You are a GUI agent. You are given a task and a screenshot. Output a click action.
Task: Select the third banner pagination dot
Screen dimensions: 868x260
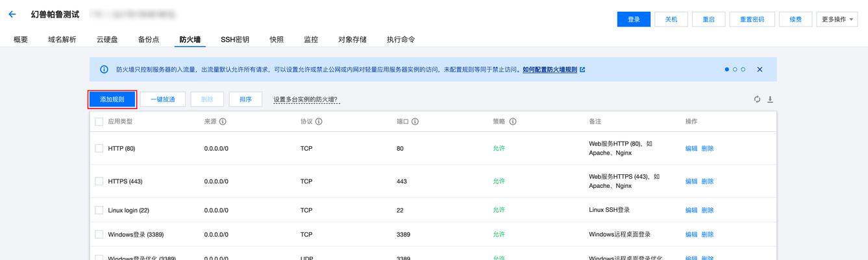[x=743, y=70]
